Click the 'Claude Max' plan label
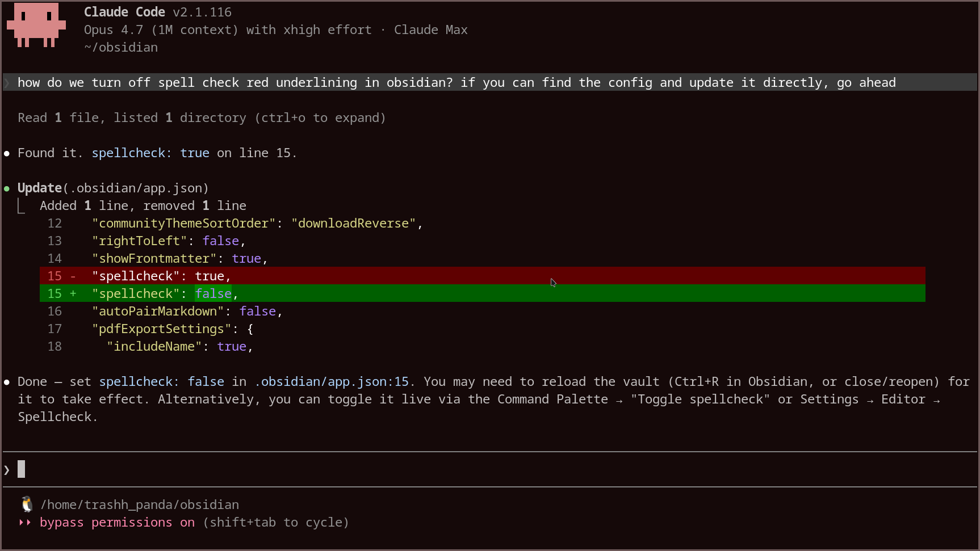This screenshot has height=551, width=980. pos(431,30)
